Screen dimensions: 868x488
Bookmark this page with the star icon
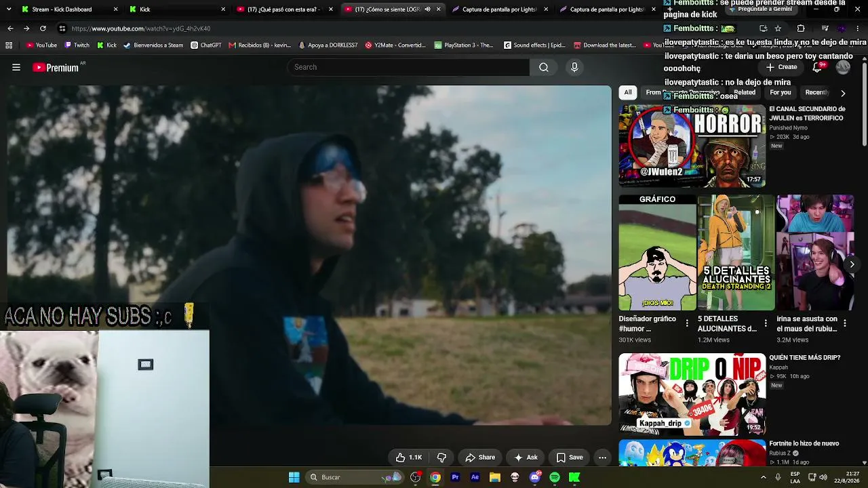pos(778,28)
